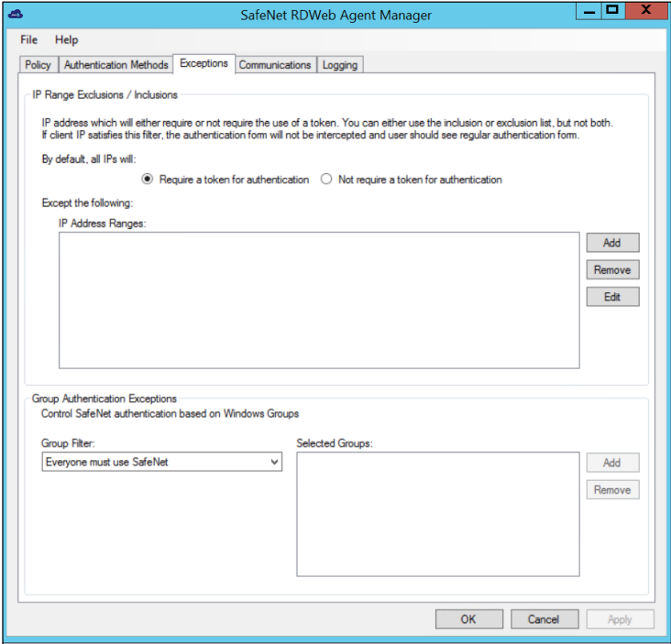Open the Help menu
The image size is (671, 644).
pos(66,39)
